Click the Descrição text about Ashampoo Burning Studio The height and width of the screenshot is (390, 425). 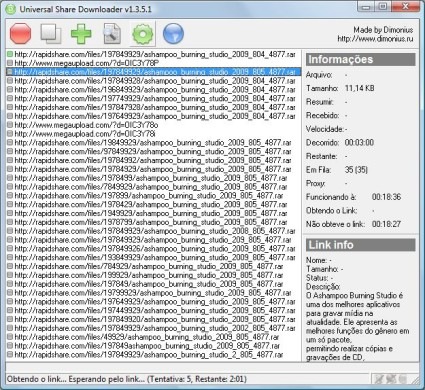click(x=358, y=327)
